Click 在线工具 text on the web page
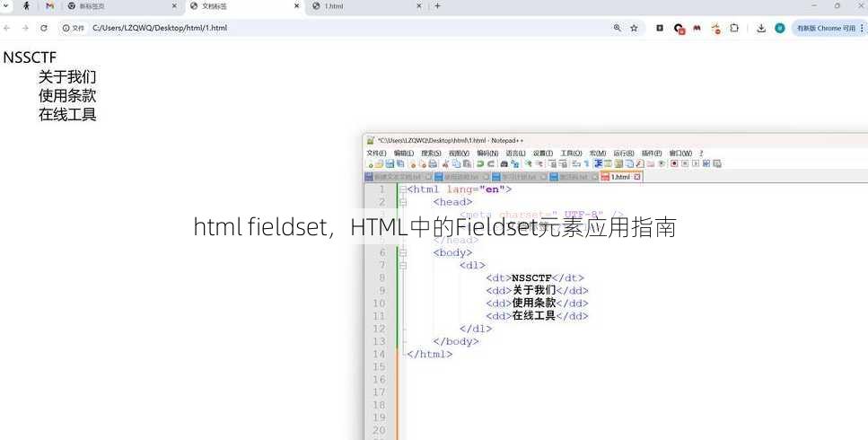The width and height of the screenshot is (868, 440). click(67, 114)
